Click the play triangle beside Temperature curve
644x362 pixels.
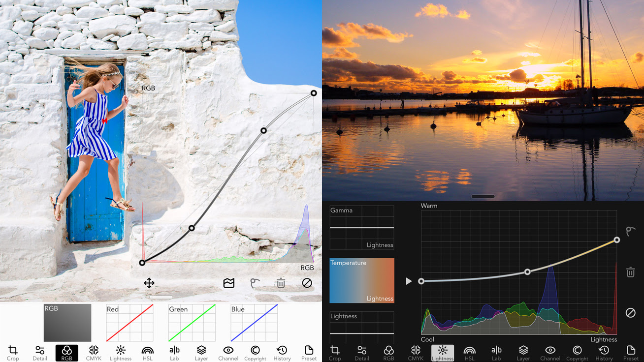click(408, 281)
